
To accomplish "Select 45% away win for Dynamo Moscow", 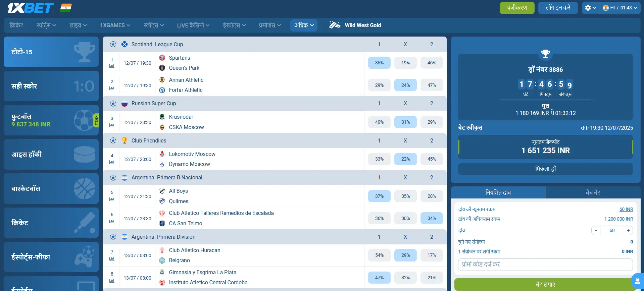I will [432, 159].
